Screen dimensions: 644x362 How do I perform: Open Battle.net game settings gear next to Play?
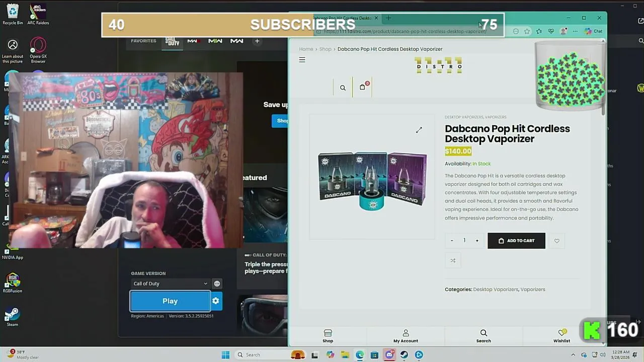[x=216, y=301]
